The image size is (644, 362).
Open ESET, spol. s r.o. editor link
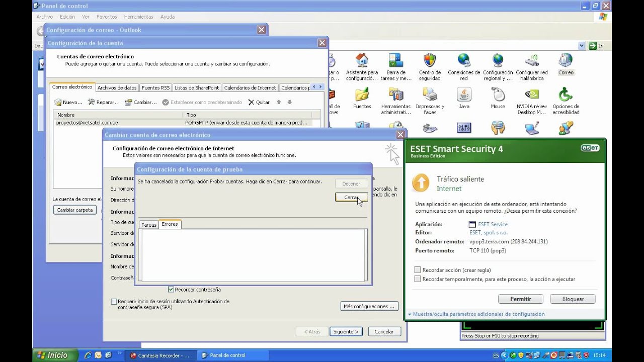pyautogui.click(x=489, y=233)
